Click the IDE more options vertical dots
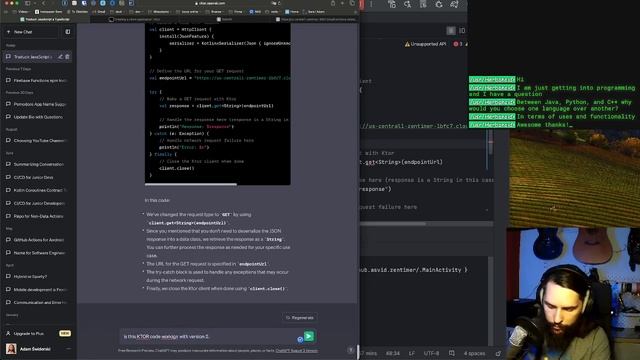This screenshot has height=360, width=640. (x=371, y=4)
